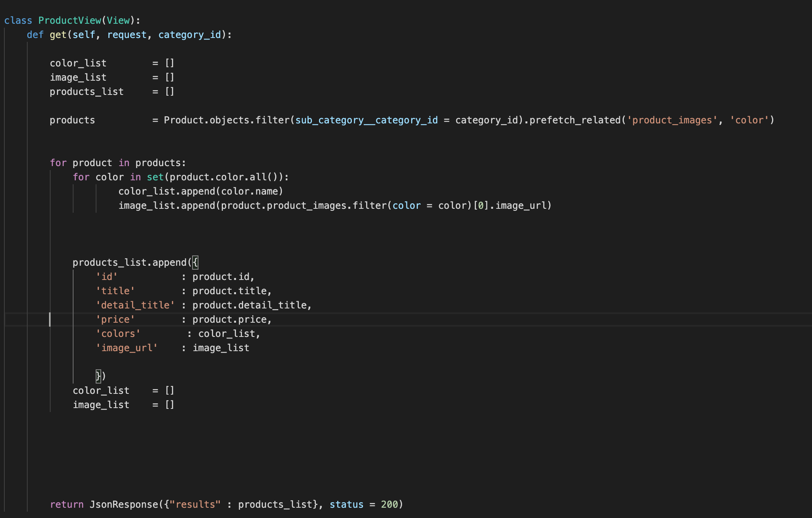Click the ProductView class name
This screenshot has height=518, width=812.
[70, 21]
